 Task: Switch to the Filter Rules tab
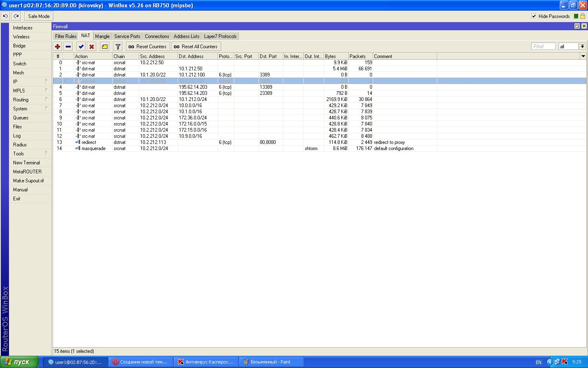pos(66,36)
